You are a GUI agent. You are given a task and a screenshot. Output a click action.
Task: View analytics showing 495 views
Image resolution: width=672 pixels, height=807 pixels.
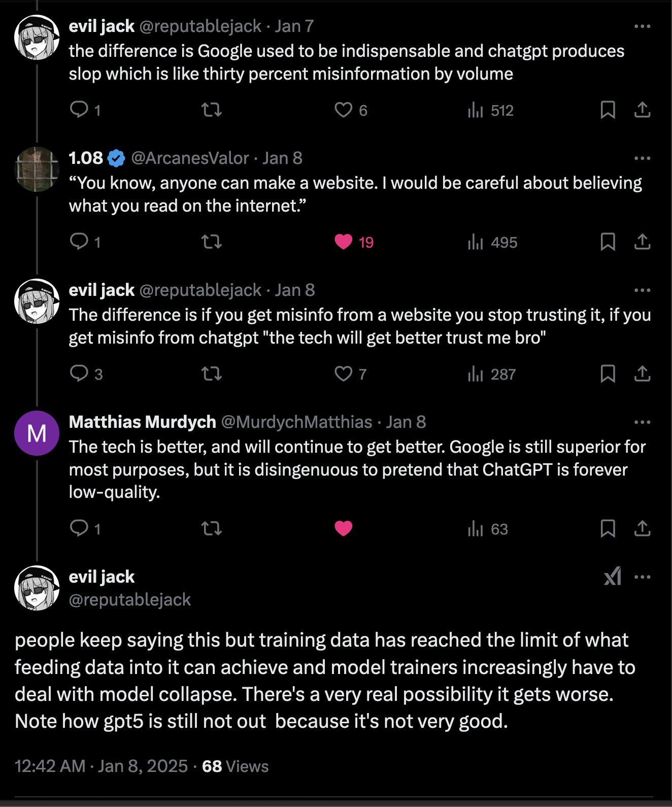(492, 242)
